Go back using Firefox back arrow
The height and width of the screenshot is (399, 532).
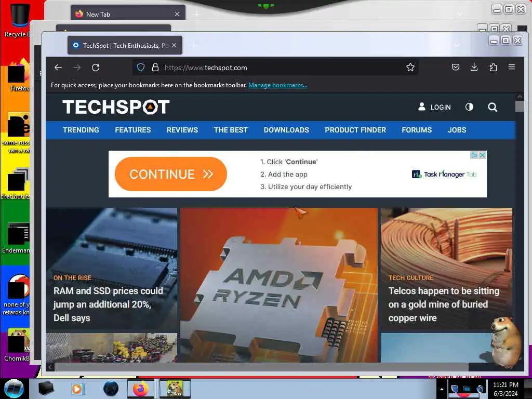pyautogui.click(x=58, y=68)
